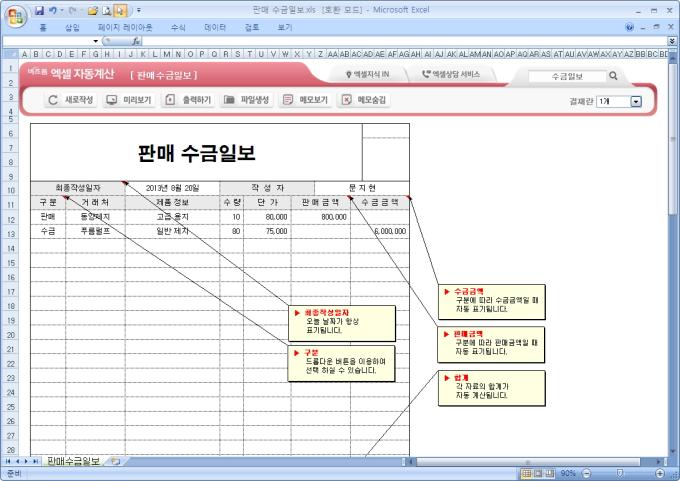Click the Excel Help question mark icon

click(x=630, y=27)
